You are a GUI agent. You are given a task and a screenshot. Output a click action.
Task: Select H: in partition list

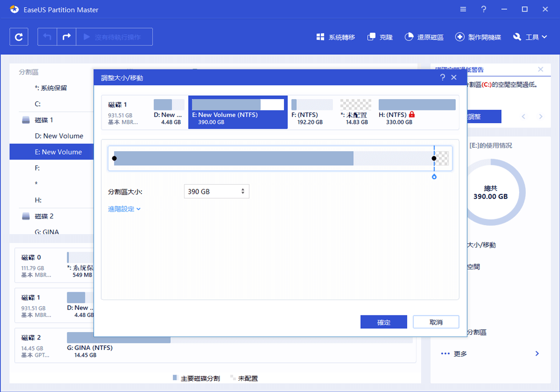pyautogui.click(x=38, y=200)
